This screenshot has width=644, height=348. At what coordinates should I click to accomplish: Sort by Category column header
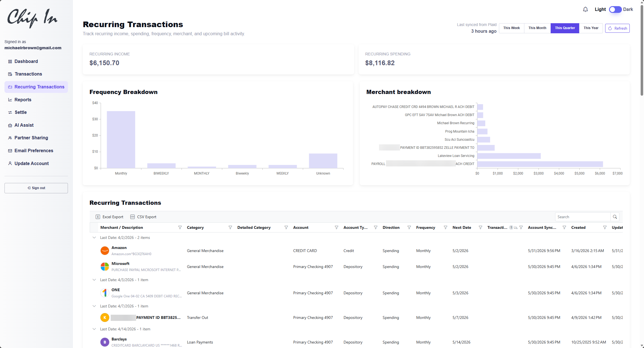(x=195, y=227)
